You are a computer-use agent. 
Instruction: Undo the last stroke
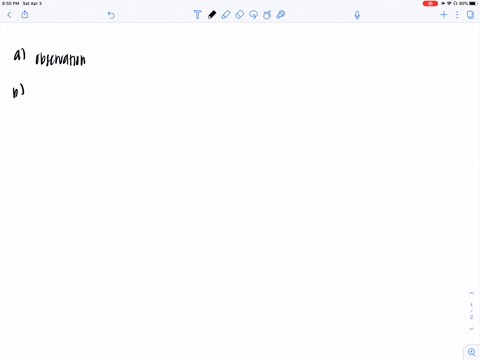tap(111, 15)
